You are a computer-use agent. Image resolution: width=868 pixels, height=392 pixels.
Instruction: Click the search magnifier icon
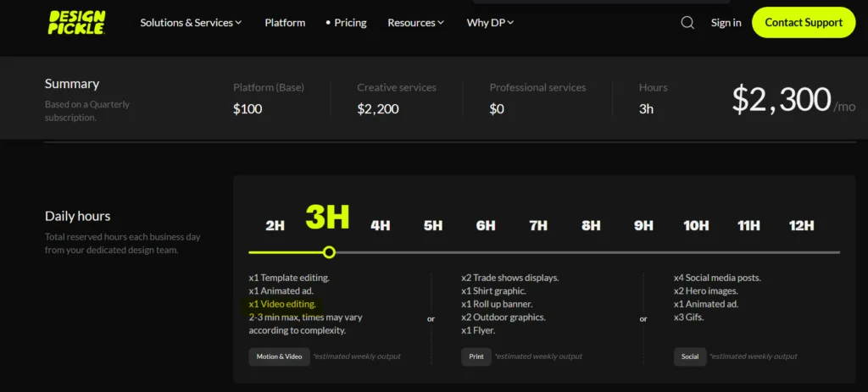click(x=687, y=23)
